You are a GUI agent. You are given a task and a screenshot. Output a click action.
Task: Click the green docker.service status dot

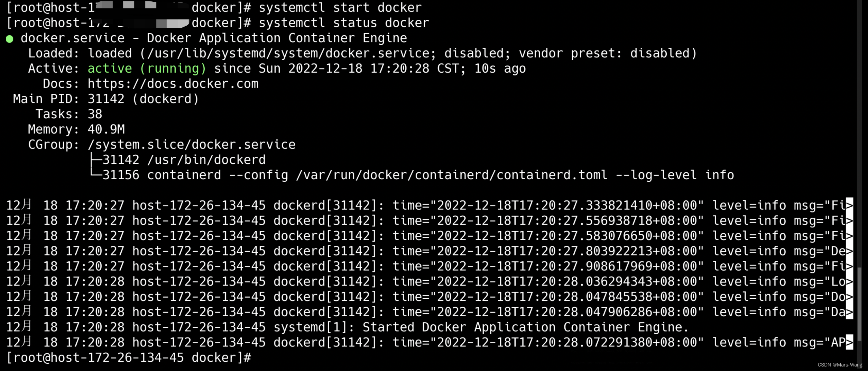(10, 39)
